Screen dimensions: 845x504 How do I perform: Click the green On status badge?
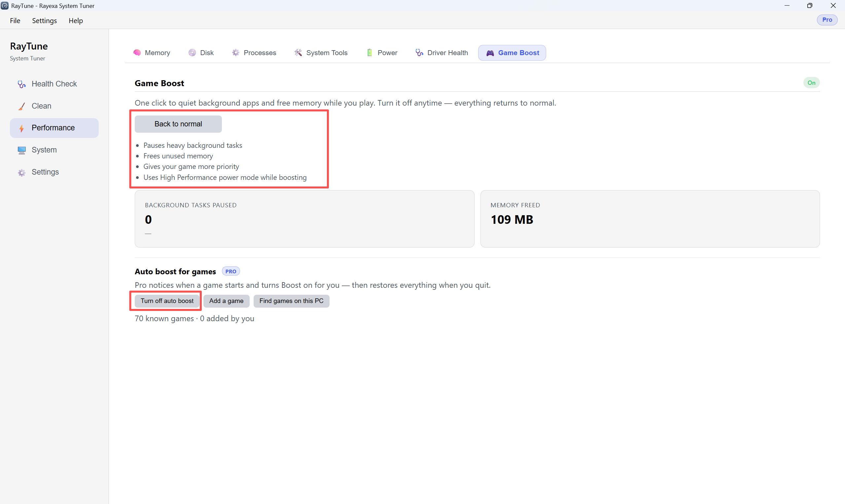[811, 83]
